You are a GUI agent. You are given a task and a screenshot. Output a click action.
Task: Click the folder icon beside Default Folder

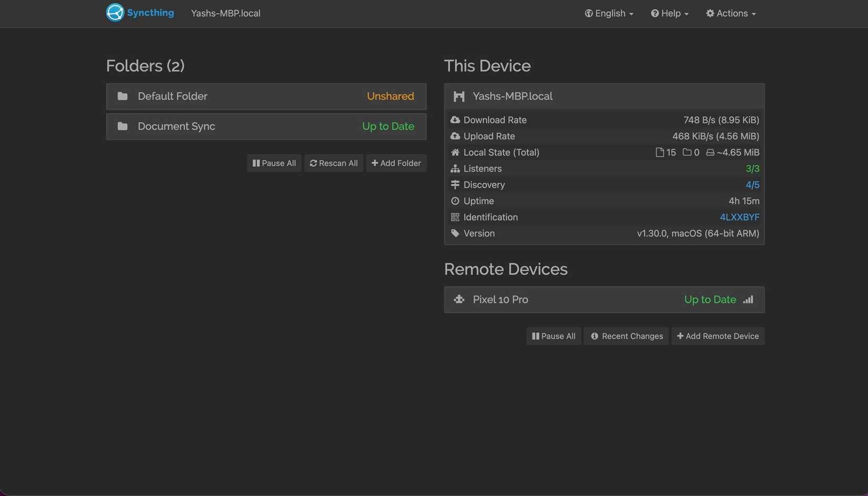[x=123, y=96]
